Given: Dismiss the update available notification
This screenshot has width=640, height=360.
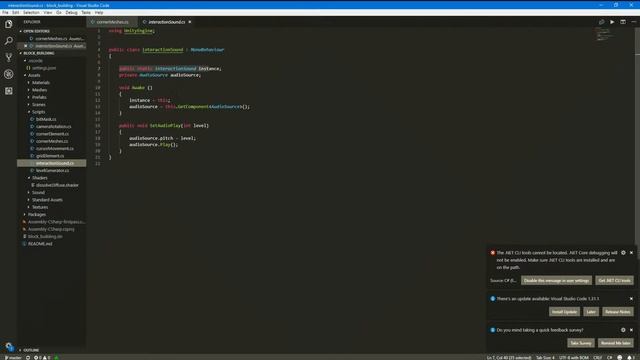Looking at the screenshot, I should 631,299.
